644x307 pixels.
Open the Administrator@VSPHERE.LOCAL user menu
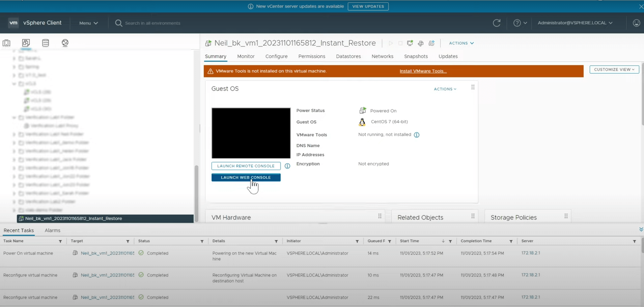tap(575, 23)
